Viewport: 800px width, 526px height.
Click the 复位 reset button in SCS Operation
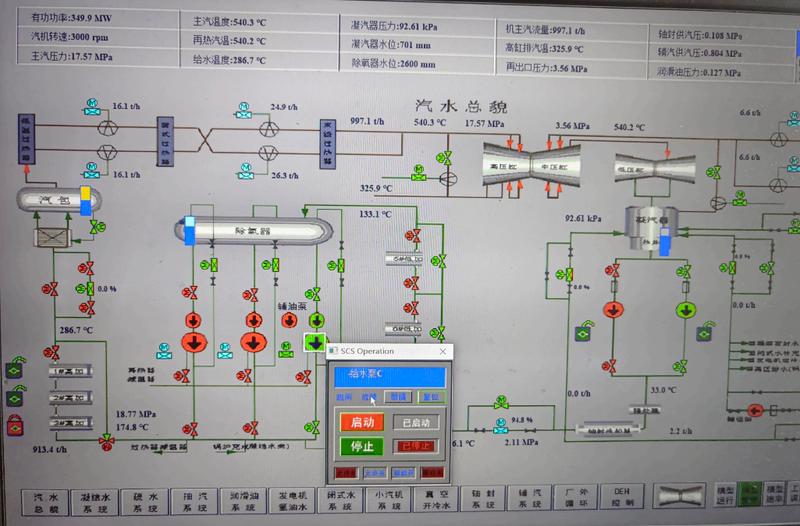point(431,396)
